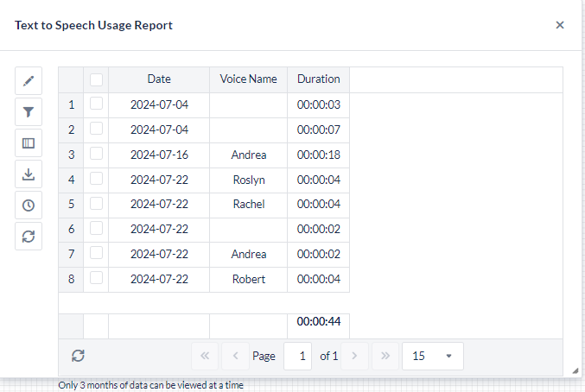Click the refresh icon in table footer
585x392 pixels.
tap(78, 356)
